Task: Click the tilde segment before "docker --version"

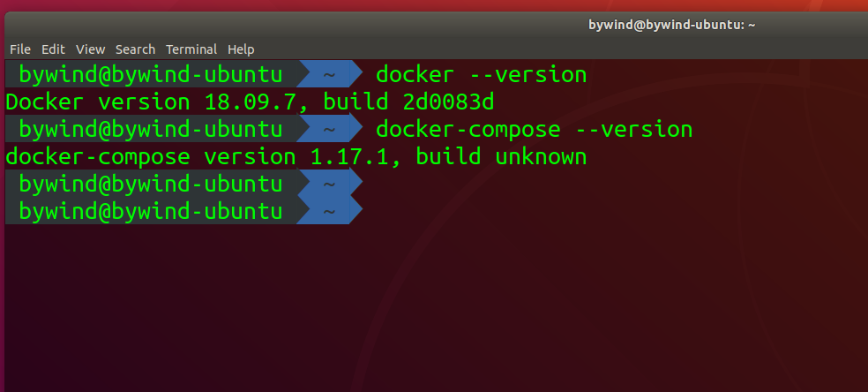Action: pyautogui.click(x=328, y=74)
